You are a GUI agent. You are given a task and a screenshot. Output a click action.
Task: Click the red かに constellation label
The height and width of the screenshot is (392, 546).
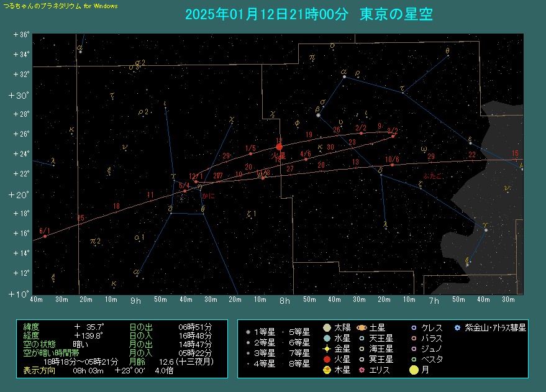[x=208, y=195]
